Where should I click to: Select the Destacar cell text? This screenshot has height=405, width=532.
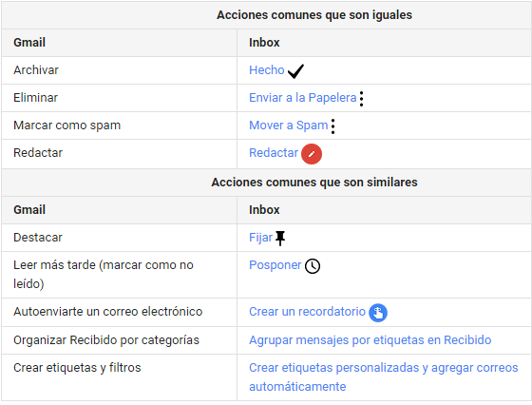(38, 238)
